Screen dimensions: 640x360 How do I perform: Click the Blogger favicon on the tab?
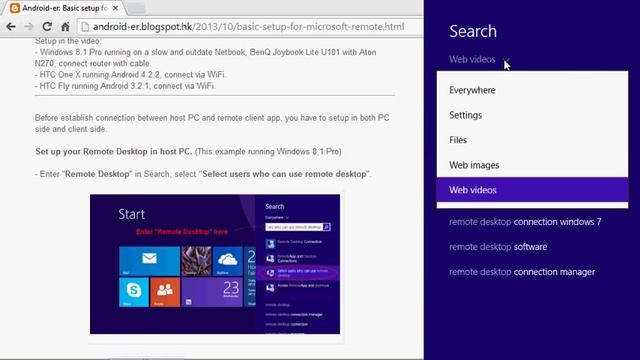pos(15,8)
